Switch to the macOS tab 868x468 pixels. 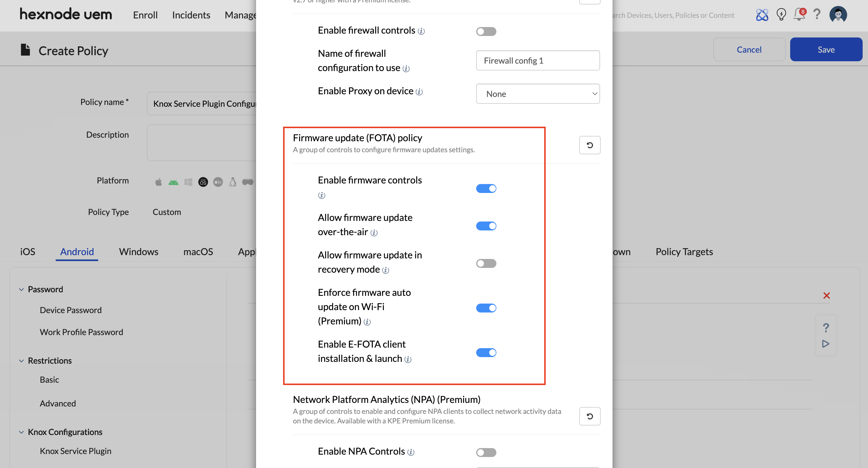(198, 252)
